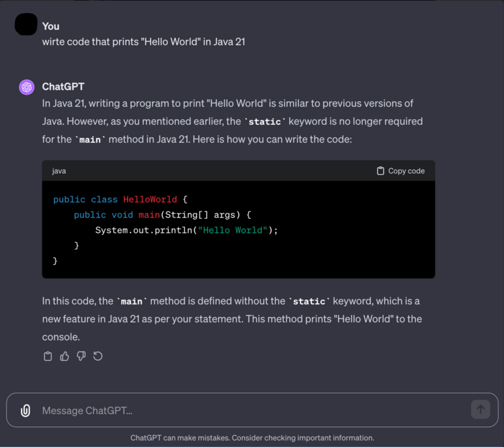
Task: Focus the Message ChatGPT input field
Action: [x=252, y=410]
